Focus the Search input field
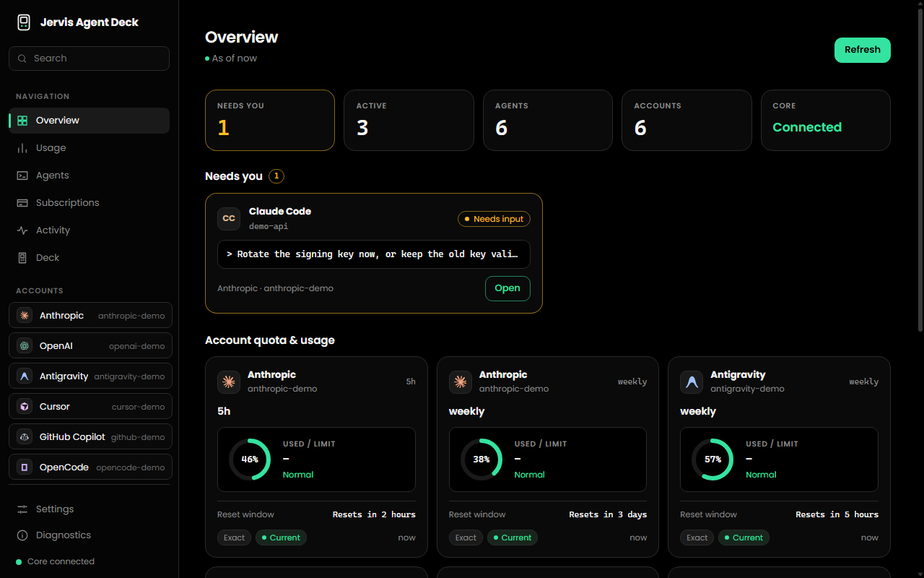 pyautogui.click(x=90, y=59)
